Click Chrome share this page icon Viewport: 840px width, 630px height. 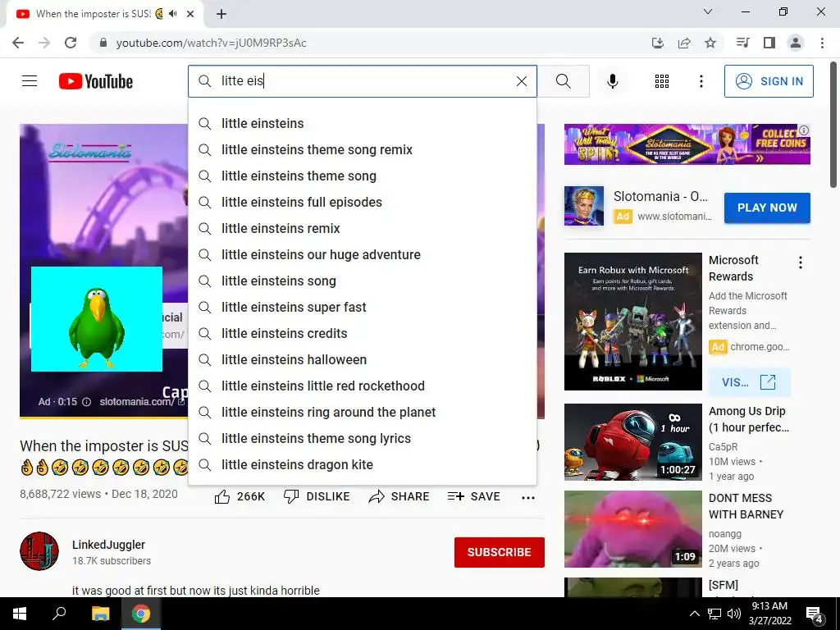coord(684,43)
